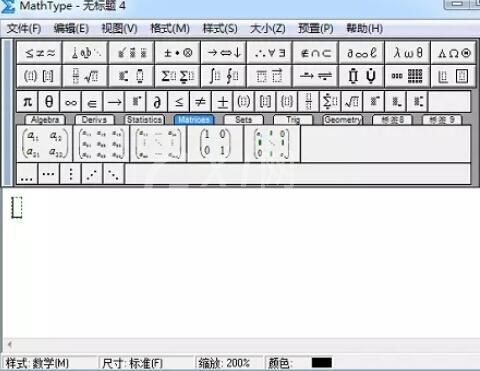Insert square root template from small bar
The width and height of the screenshot is (480, 371).
point(352,101)
